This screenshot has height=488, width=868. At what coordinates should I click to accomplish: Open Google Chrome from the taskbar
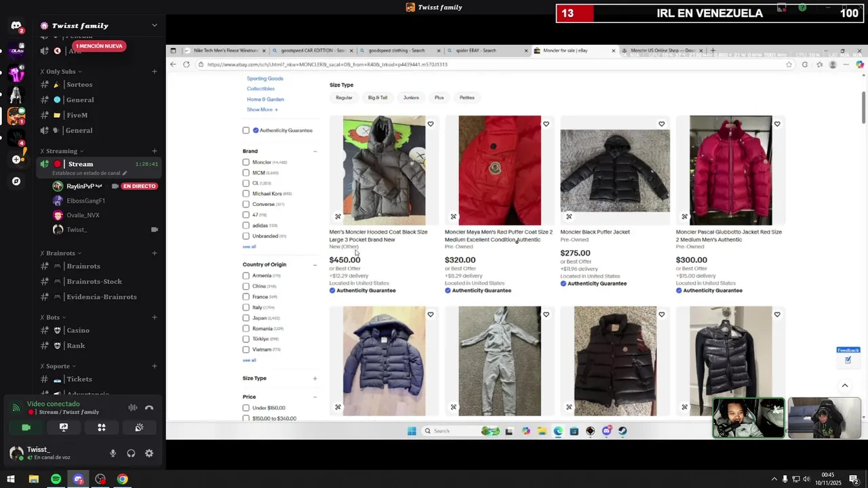(122, 479)
